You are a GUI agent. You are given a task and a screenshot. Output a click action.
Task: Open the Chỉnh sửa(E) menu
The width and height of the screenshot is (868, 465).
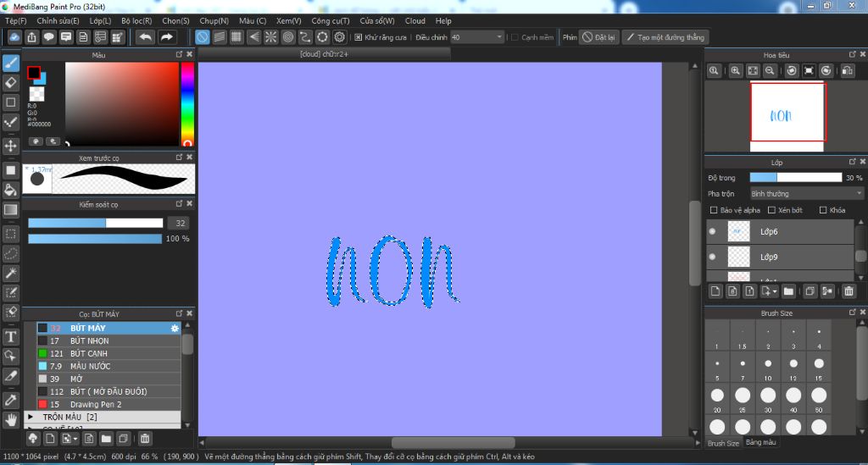tap(58, 20)
